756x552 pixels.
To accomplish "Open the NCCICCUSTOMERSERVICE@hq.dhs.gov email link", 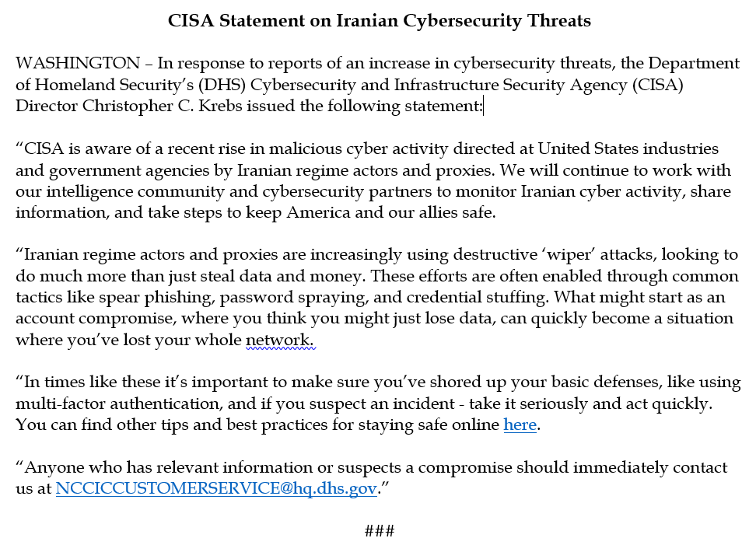I will (216, 489).
